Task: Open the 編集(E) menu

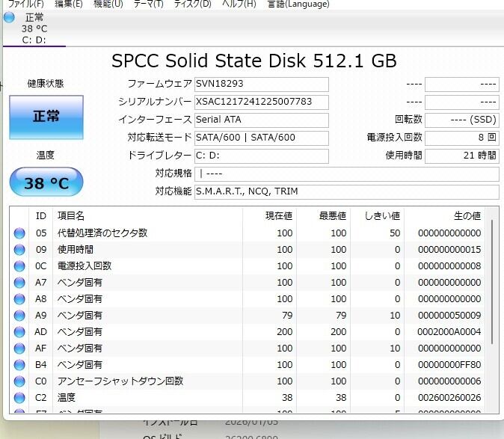Action: click(69, 4)
